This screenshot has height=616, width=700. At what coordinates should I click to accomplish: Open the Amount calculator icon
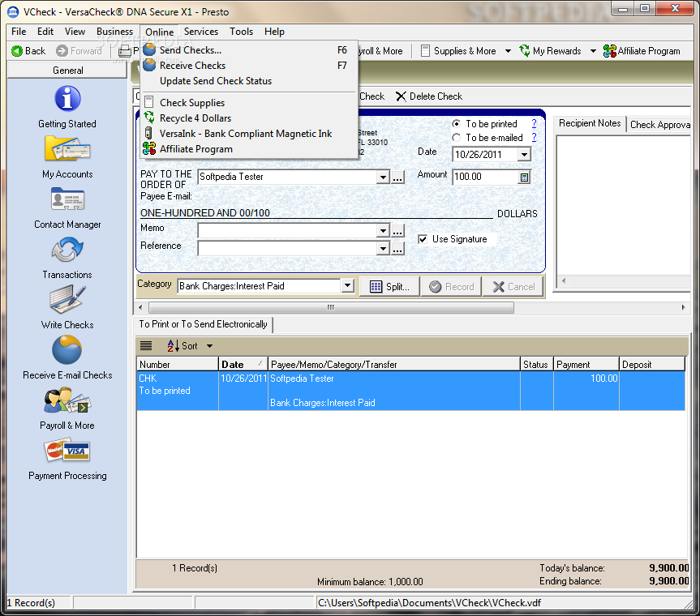(524, 178)
